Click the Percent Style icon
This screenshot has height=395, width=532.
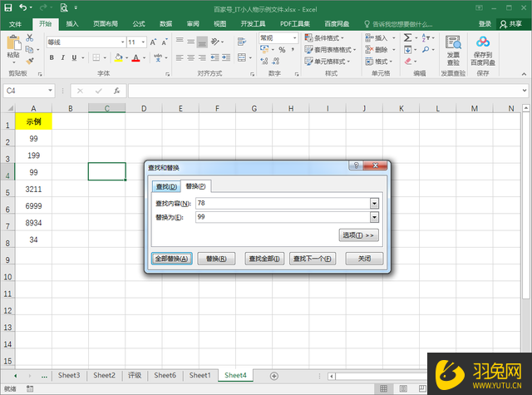(282, 50)
